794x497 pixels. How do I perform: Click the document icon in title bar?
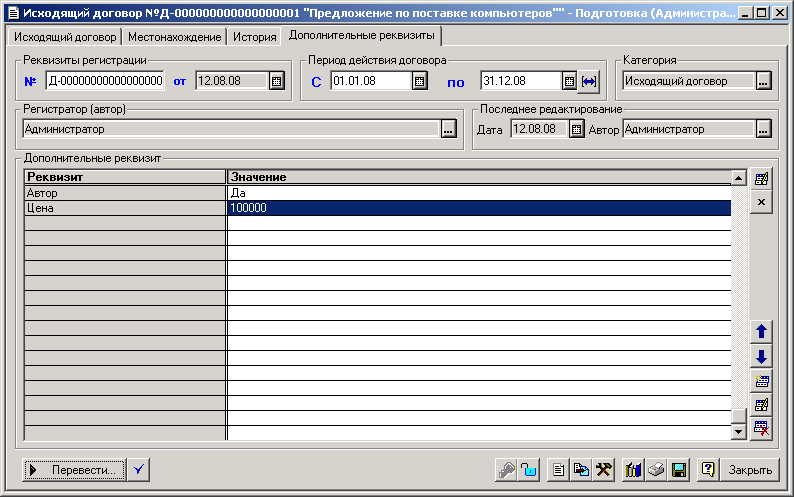[14, 13]
